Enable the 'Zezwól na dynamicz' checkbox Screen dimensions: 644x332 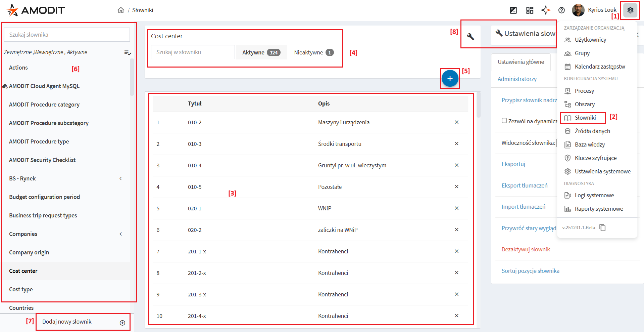click(504, 121)
